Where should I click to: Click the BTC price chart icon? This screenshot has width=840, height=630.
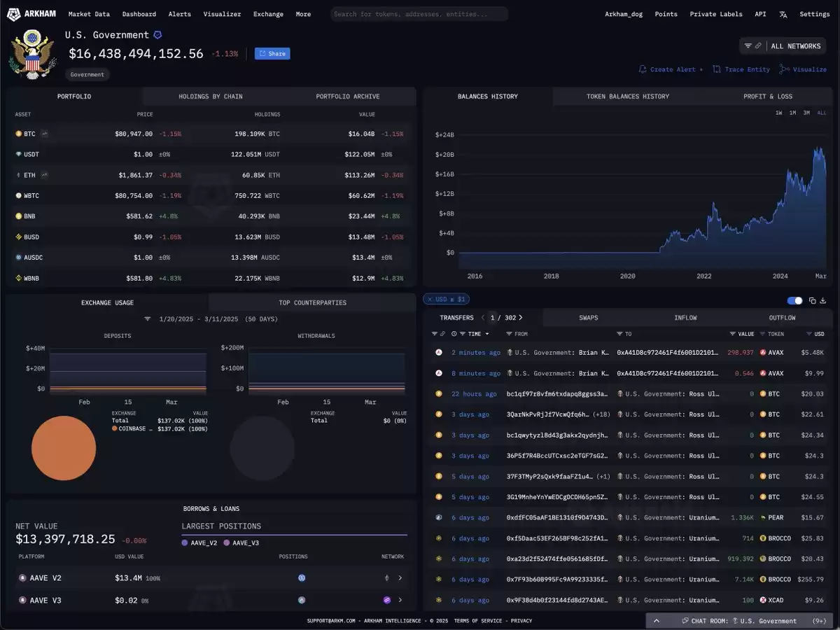(x=45, y=133)
